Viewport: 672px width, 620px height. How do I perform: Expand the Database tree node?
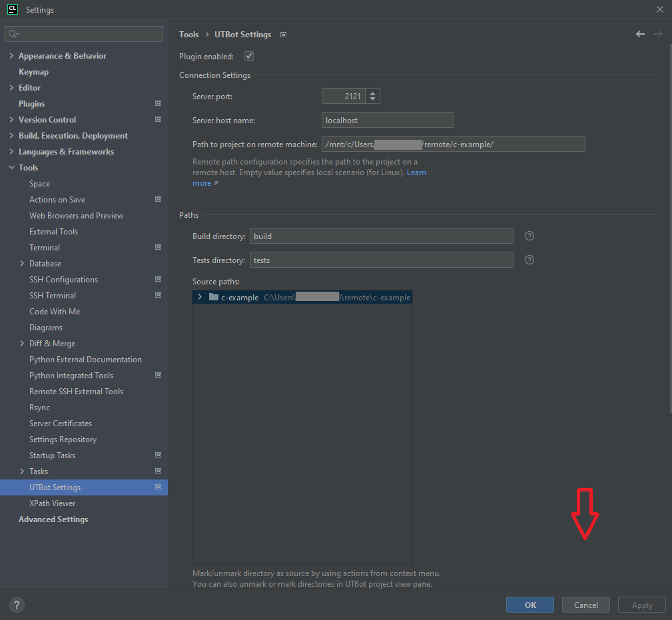(x=22, y=264)
